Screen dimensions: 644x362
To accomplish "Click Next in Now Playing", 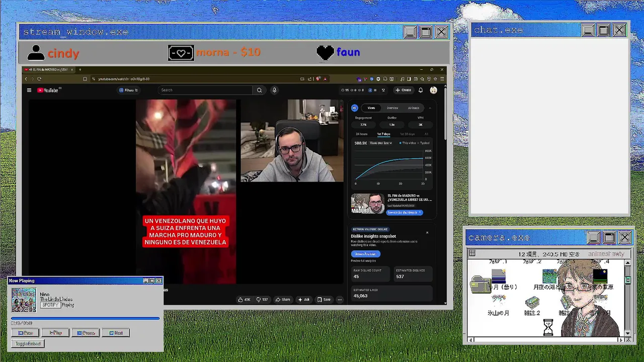I will click(115, 333).
